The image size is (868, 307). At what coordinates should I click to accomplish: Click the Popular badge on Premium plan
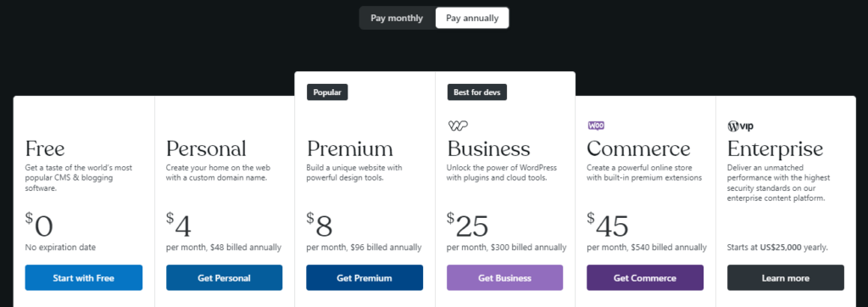(327, 92)
